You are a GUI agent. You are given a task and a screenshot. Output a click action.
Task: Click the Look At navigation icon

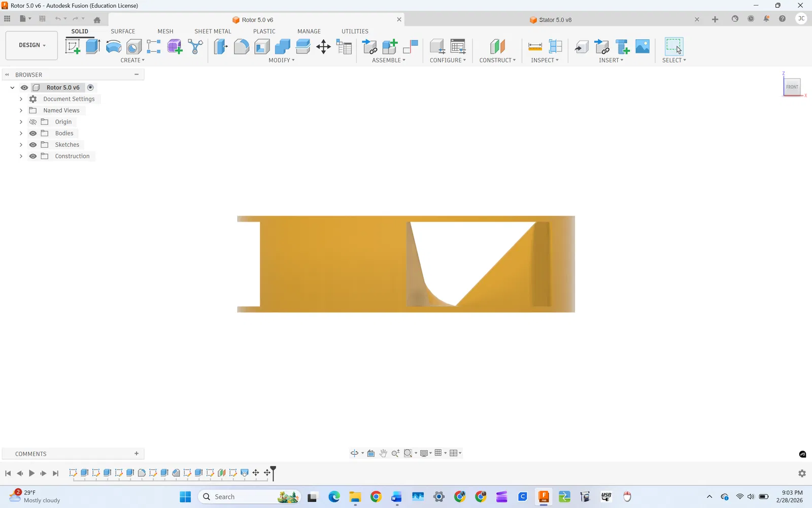pos(371,453)
